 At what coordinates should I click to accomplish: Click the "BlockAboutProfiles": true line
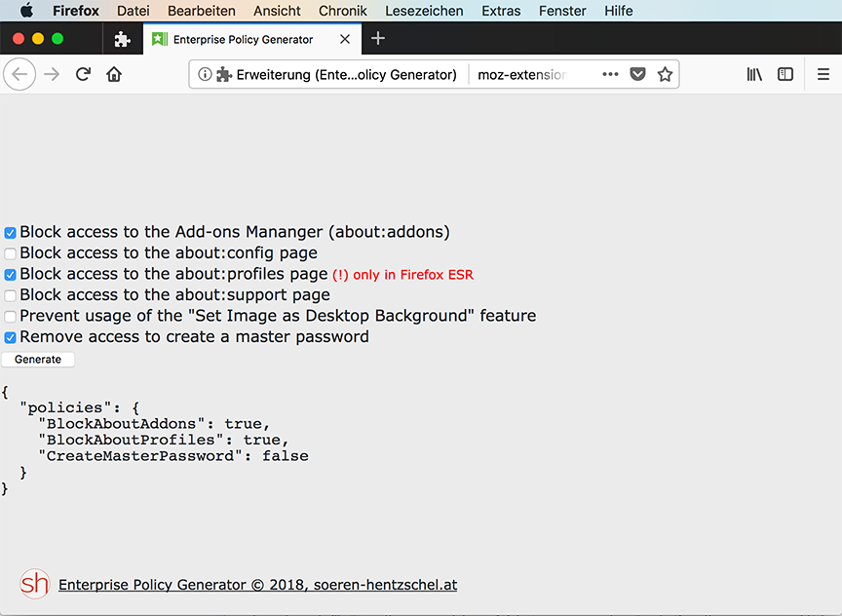[164, 440]
